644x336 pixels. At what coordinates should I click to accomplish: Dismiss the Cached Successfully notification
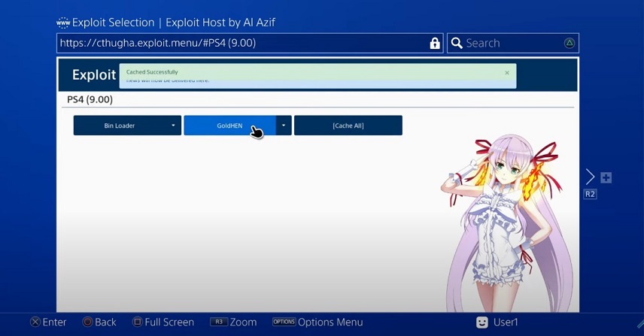point(507,73)
